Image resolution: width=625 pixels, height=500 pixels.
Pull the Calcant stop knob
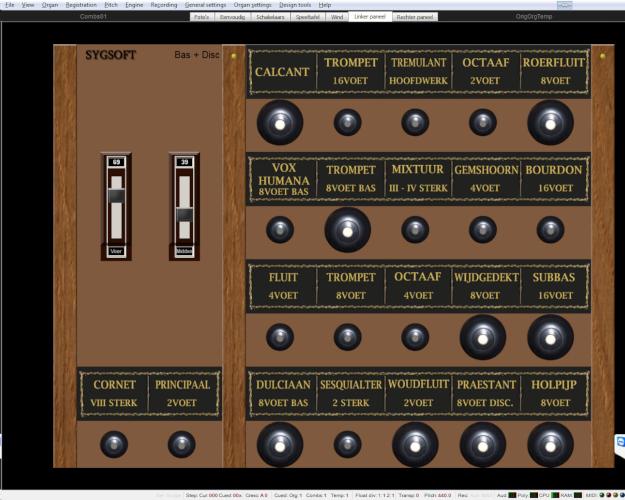click(x=279, y=122)
